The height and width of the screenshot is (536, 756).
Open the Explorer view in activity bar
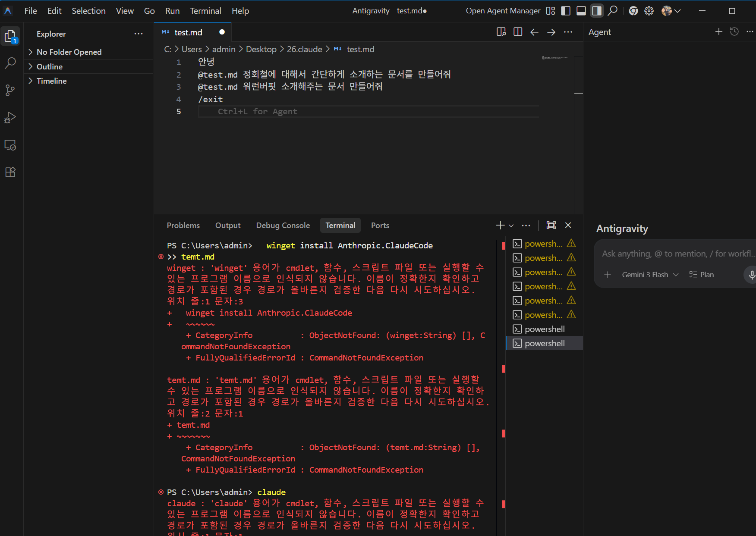(x=10, y=36)
